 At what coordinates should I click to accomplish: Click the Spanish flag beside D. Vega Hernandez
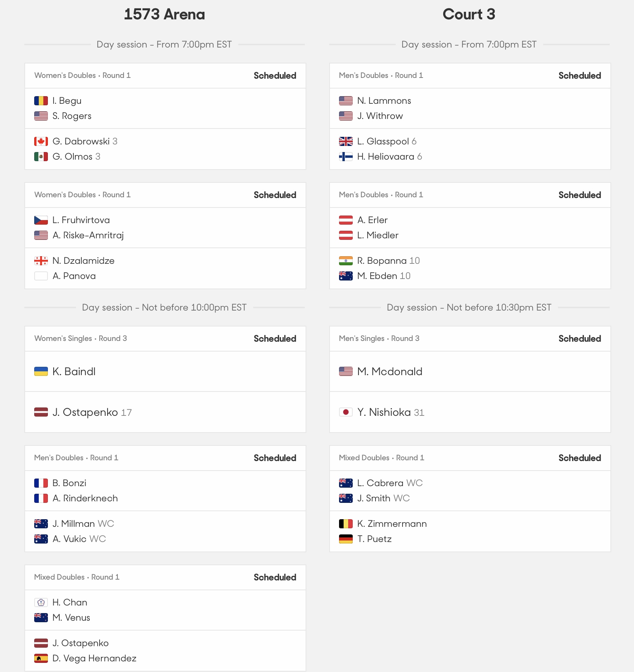pos(41,658)
